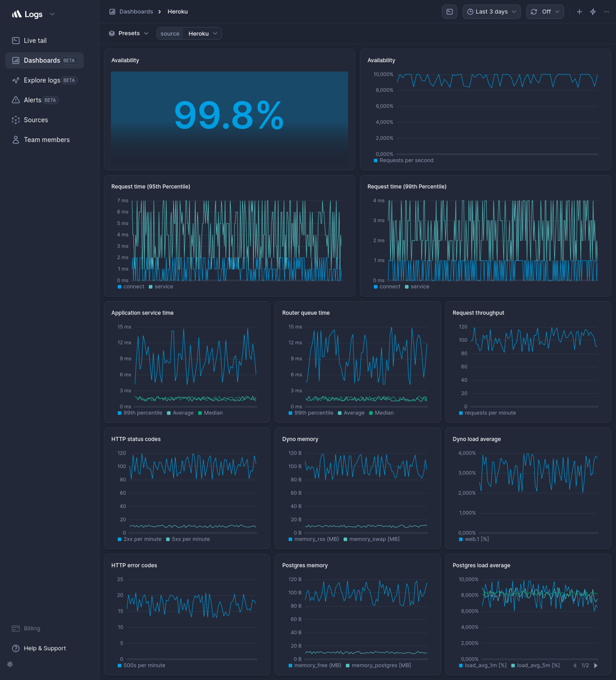616x680 pixels.
Task: Click the Presets layers icon
Action: coord(112,33)
